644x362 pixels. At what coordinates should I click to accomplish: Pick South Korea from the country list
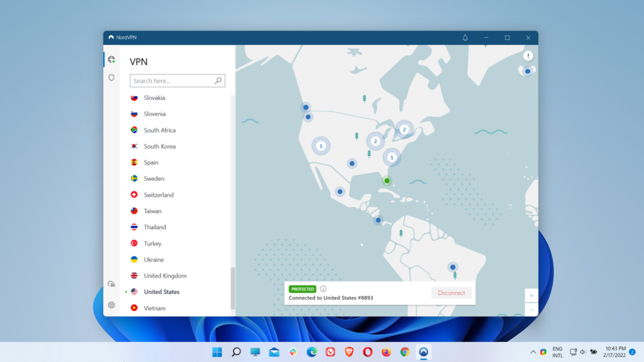pos(160,147)
